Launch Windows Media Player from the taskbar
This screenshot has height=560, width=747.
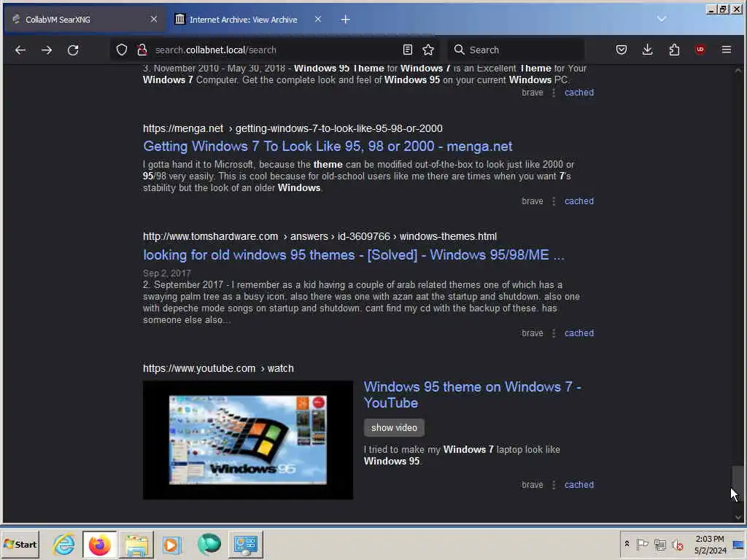[x=172, y=544]
